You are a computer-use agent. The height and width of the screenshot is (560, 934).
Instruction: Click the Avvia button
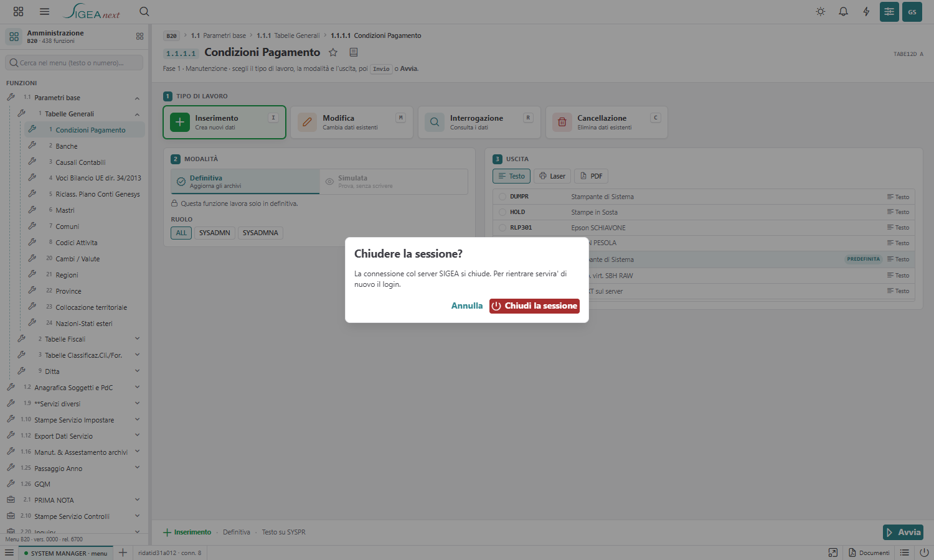coord(903,533)
